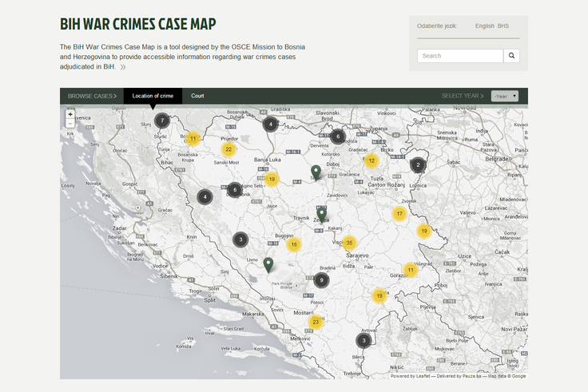Click the search magnifier button
The width and height of the screenshot is (588, 392).
pyautogui.click(x=512, y=56)
